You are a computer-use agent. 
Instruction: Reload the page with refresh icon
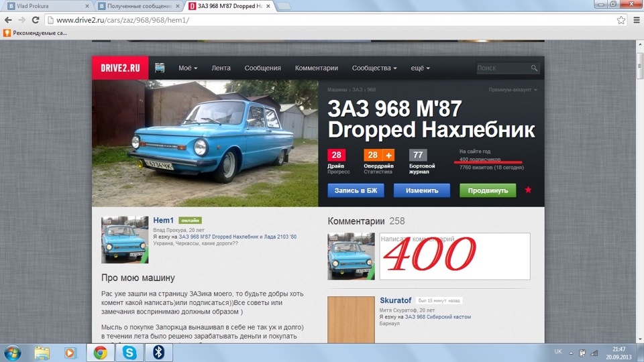[36, 19]
